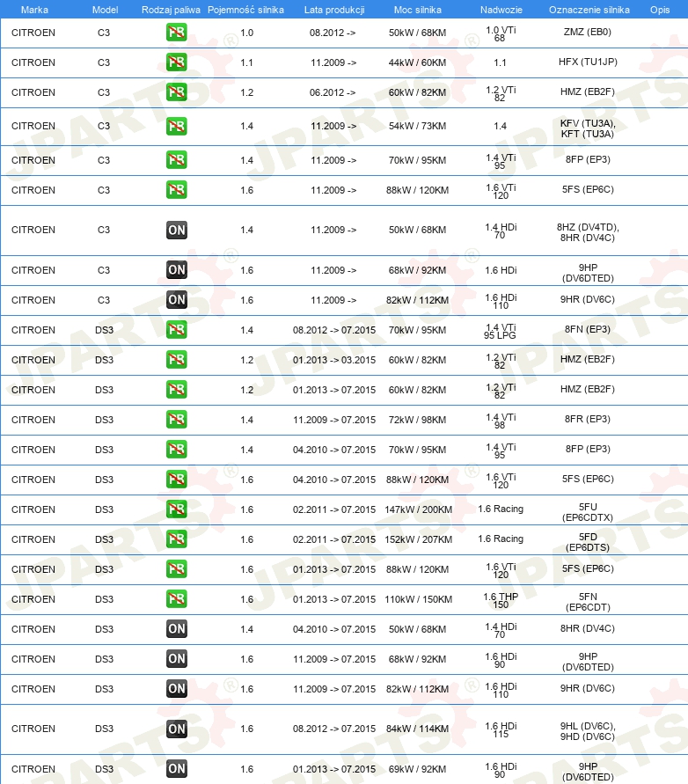
Task: Click the 84kW / 114KM power cell
Action: [417, 729]
